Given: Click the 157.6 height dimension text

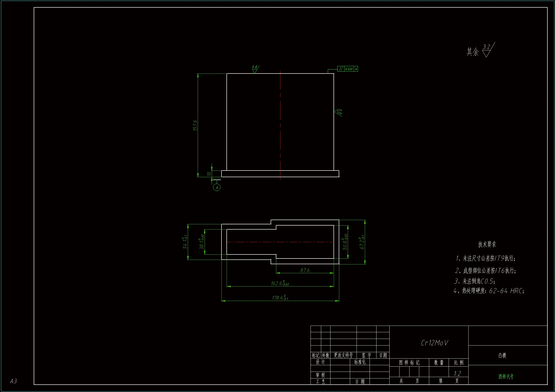Looking at the screenshot, I should [x=195, y=126].
